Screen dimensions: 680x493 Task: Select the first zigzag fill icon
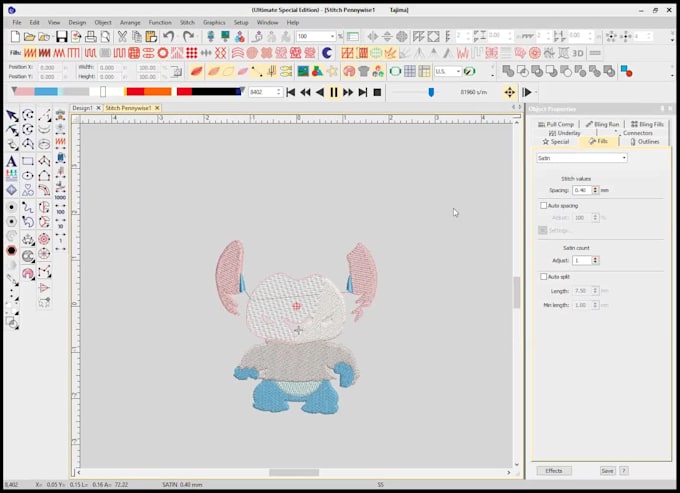[x=30, y=53]
